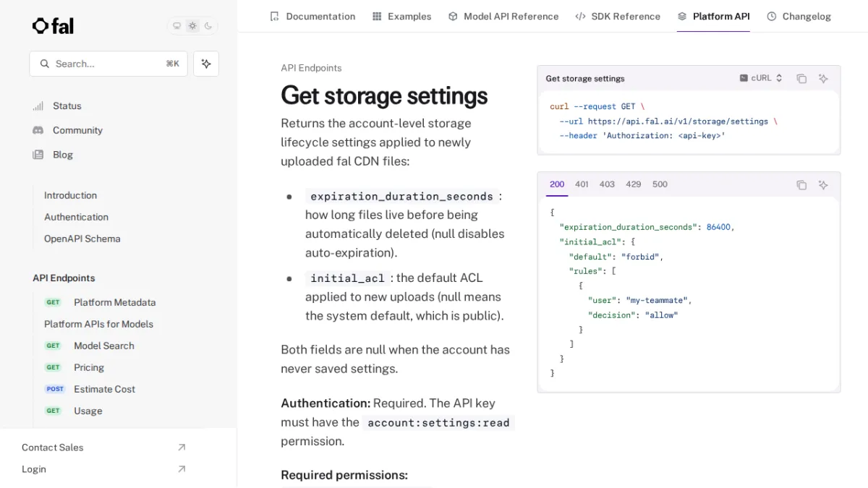Open cURL language dropdown

point(761,78)
